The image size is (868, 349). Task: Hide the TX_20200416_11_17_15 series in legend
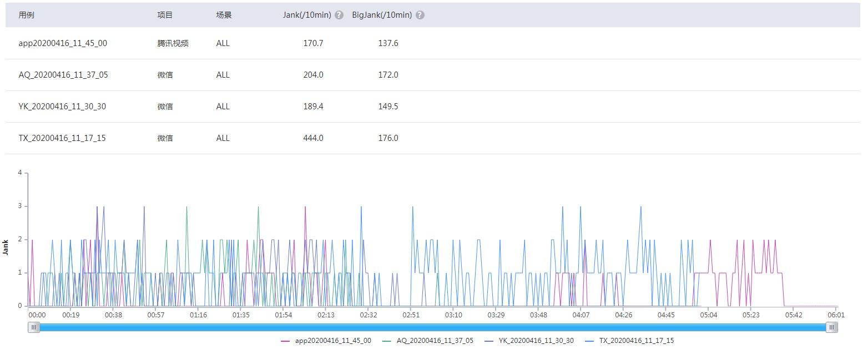click(630, 341)
